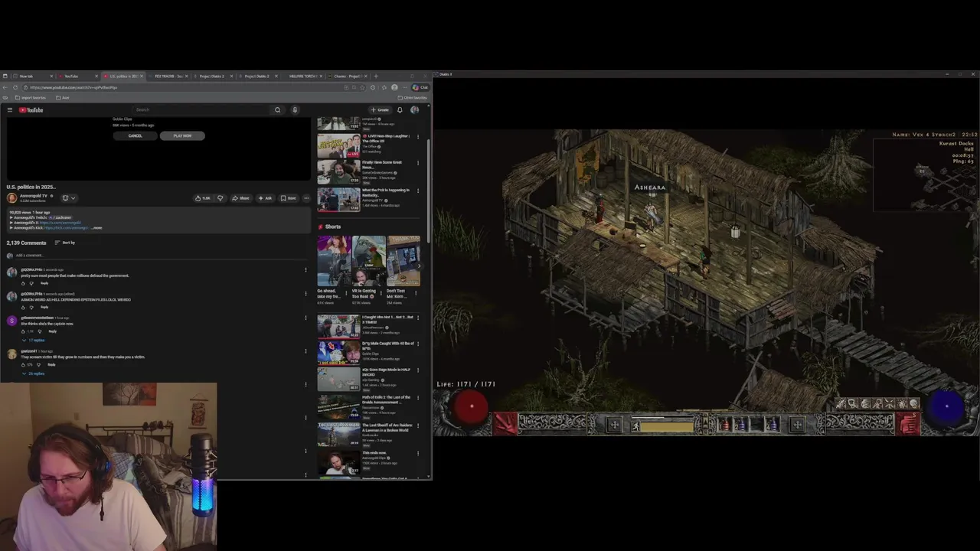Image resolution: width=980 pixels, height=551 pixels.
Task: Save the video with Save button
Action: click(x=288, y=198)
